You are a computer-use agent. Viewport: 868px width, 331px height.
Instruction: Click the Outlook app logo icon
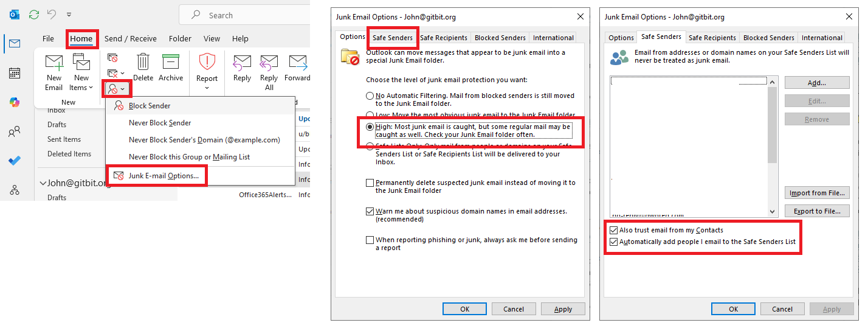pos(15,13)
